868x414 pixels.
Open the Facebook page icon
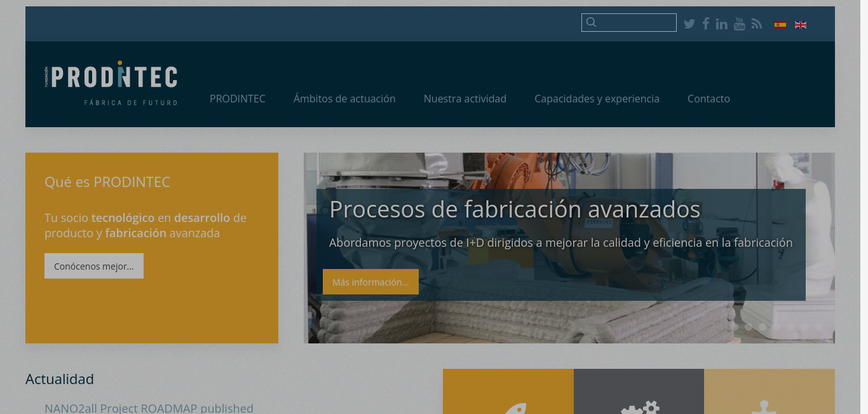[705, 24]
